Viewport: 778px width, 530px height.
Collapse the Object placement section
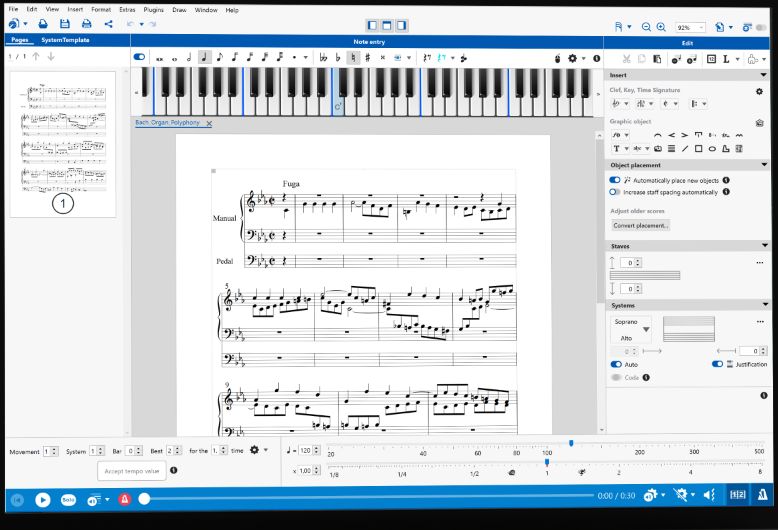pyautogui.click(x=764, y=165)
